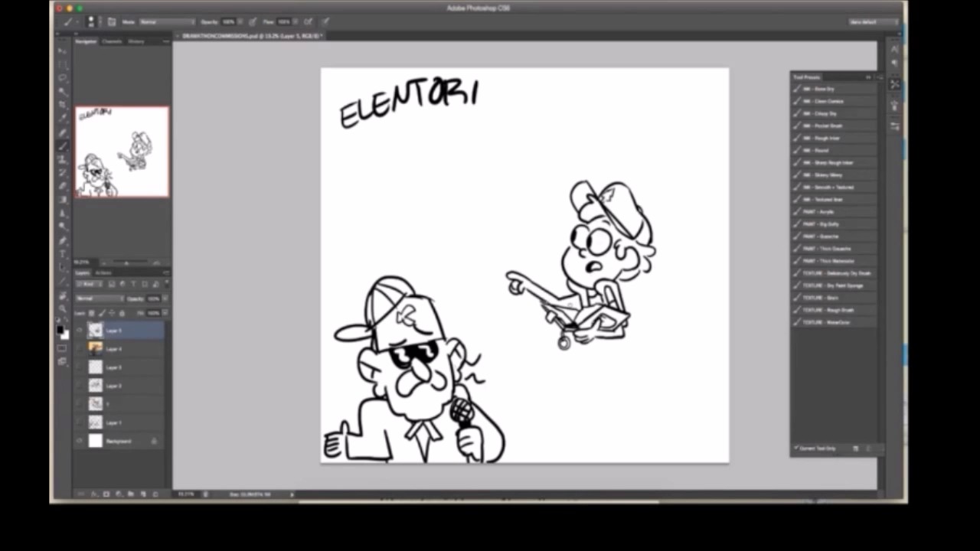Select the Clone Stamp tool
The height and width of the screenshot is (551, 980).
(63, 159)
